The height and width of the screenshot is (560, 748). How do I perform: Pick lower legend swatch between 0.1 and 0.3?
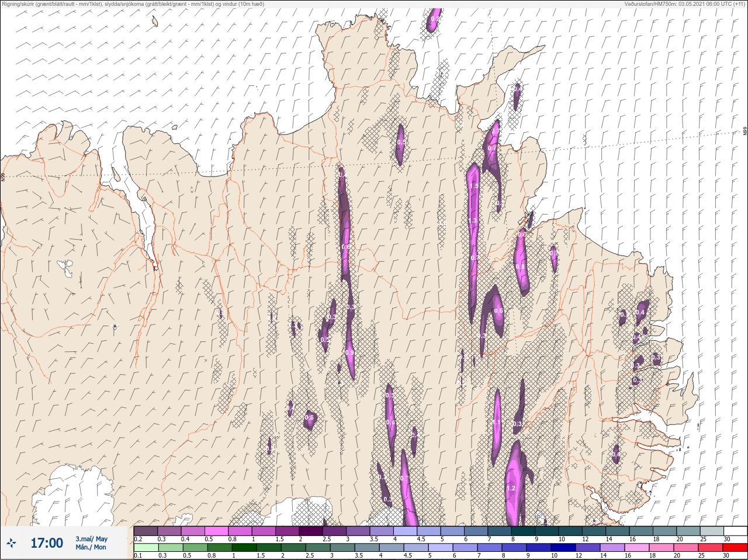tap(146, 548)
